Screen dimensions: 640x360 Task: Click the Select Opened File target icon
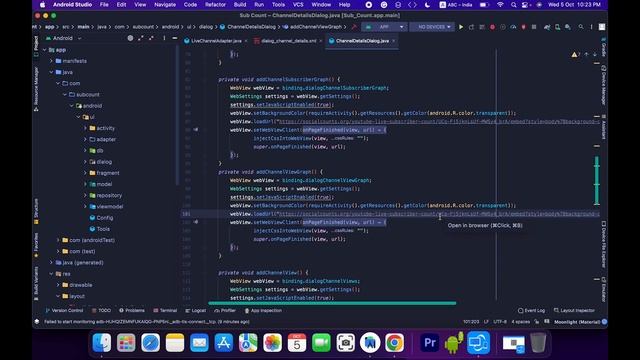tap(130, 38)
